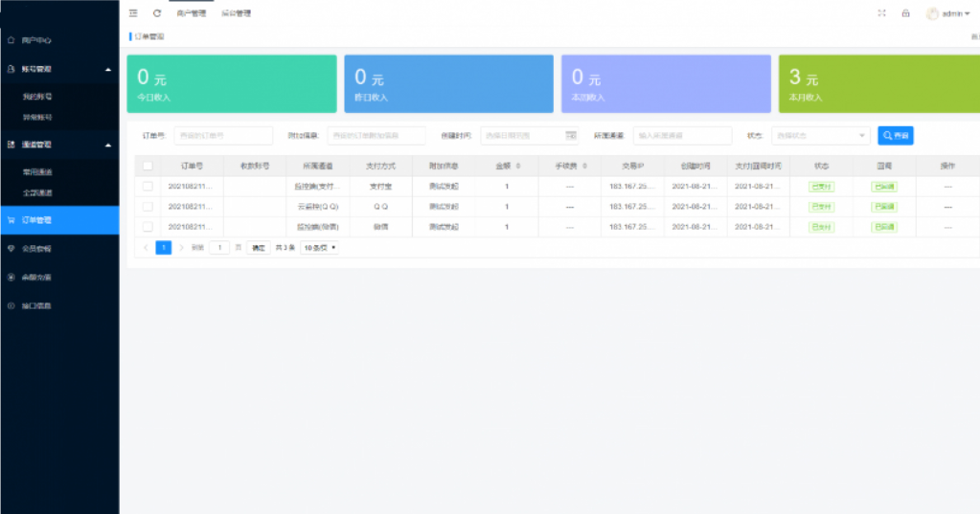Open 我的账号 in the sidebar
The width and height of the screenshot is (980, 514).
click(x=37, y=97)
